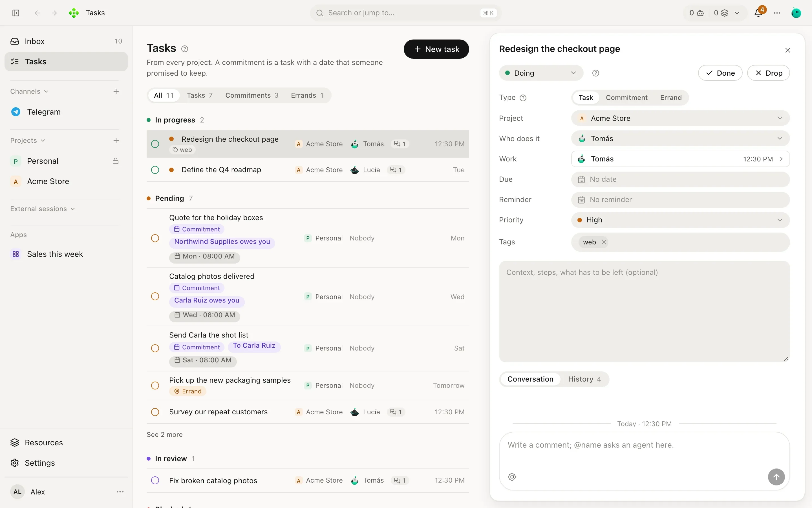Open the Doing status dropdown

click(x=541, y=73)
